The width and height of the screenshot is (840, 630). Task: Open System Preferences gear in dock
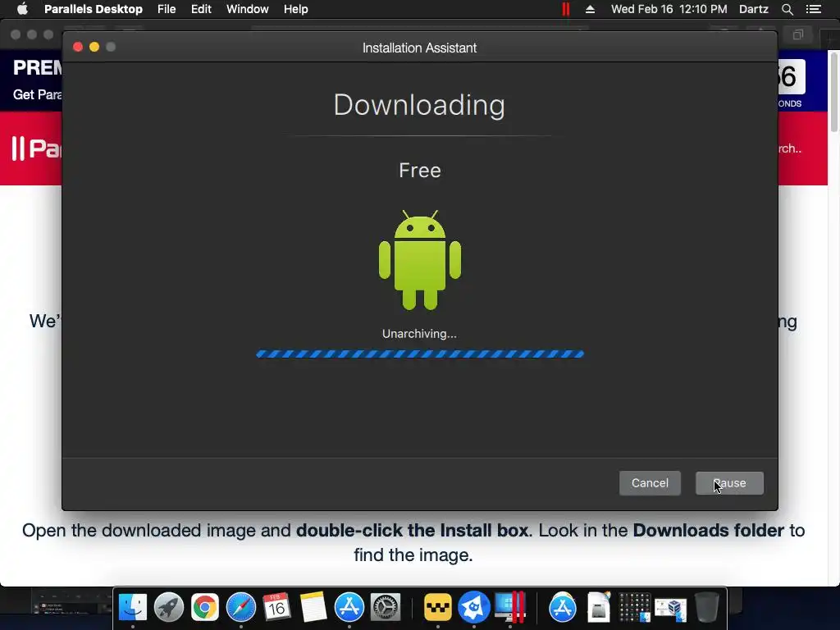386,608
